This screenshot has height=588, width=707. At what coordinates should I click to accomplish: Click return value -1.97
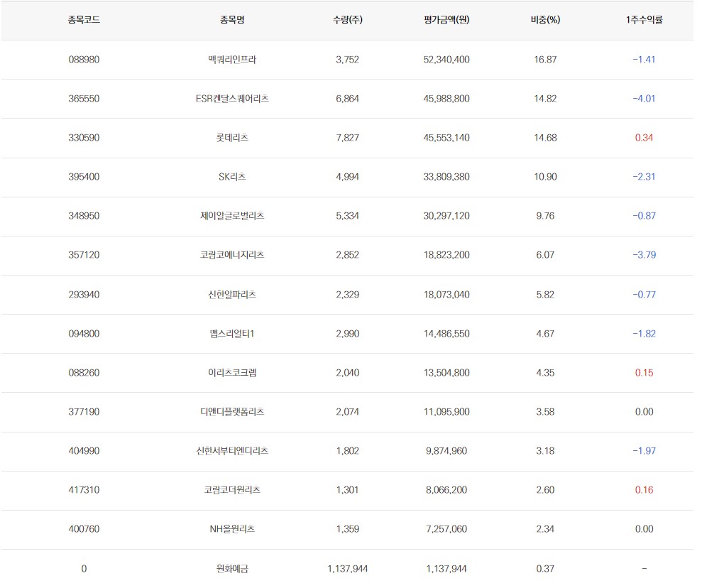[x=644, y=451]
